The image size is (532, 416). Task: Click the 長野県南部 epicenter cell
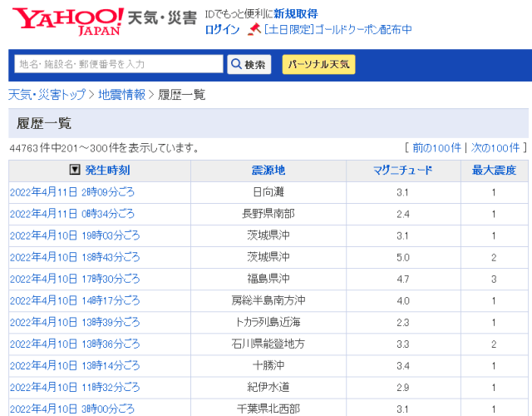click(x=268, y=214)
